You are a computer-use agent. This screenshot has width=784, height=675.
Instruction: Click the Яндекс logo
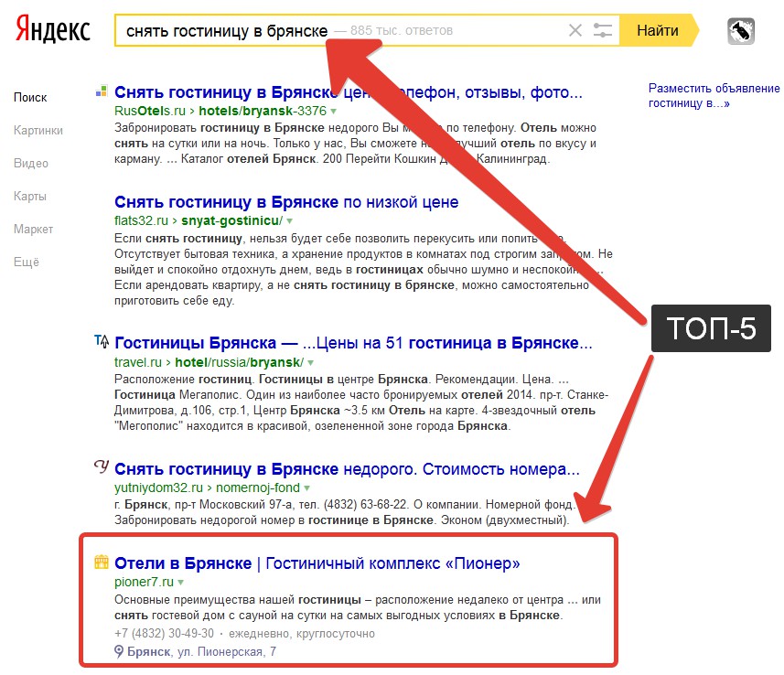[53, 28]
